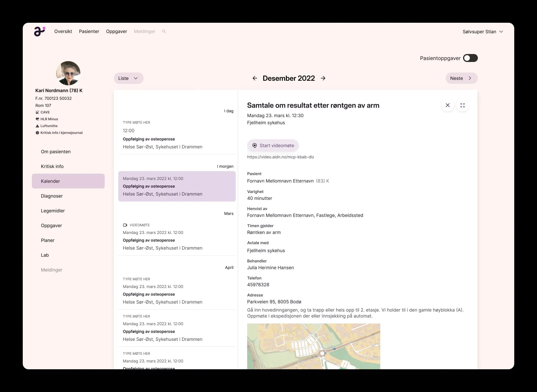Open the Sølvsuper Stian user menu
Viewport: 537px width, 392px height.
coord(483,32)
